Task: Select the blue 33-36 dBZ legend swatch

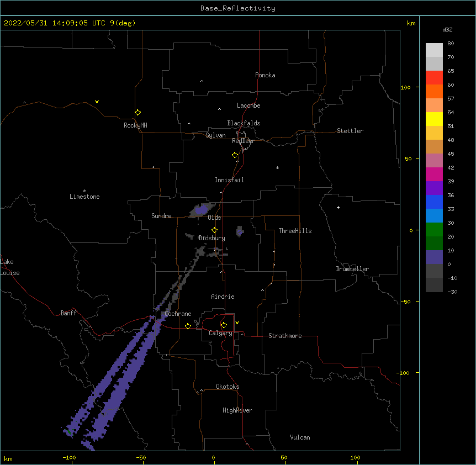Action: click(434, 202)
